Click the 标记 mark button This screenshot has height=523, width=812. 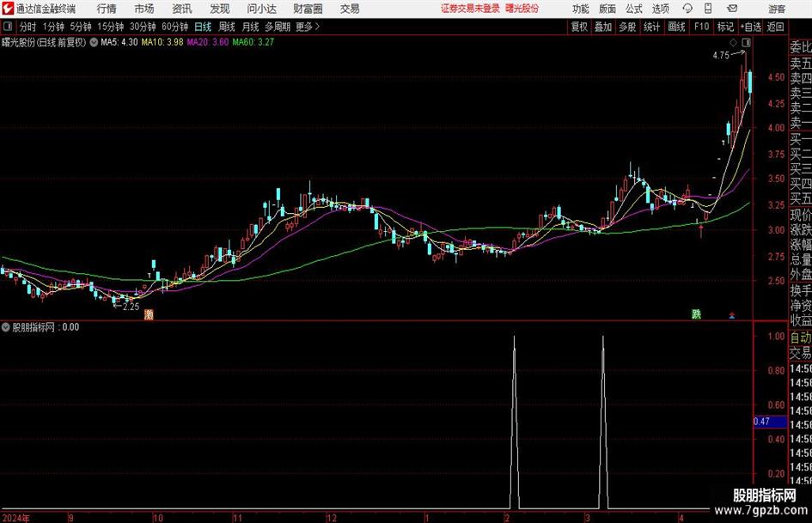725,27
